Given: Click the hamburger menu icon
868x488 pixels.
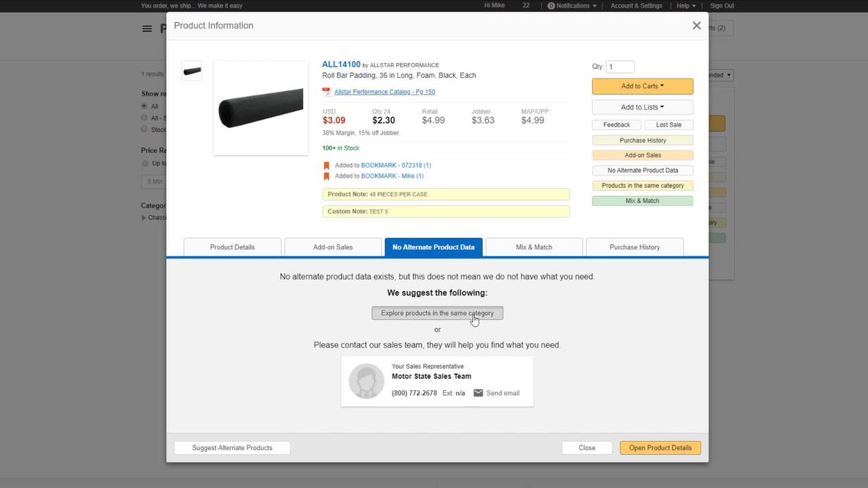Looking at the screenshot, I should (146, 28).
